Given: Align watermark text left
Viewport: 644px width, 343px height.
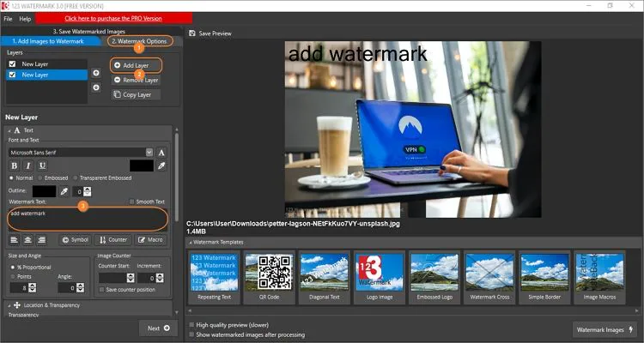Looking at the screenshot, I should click(x=15, y=240).
